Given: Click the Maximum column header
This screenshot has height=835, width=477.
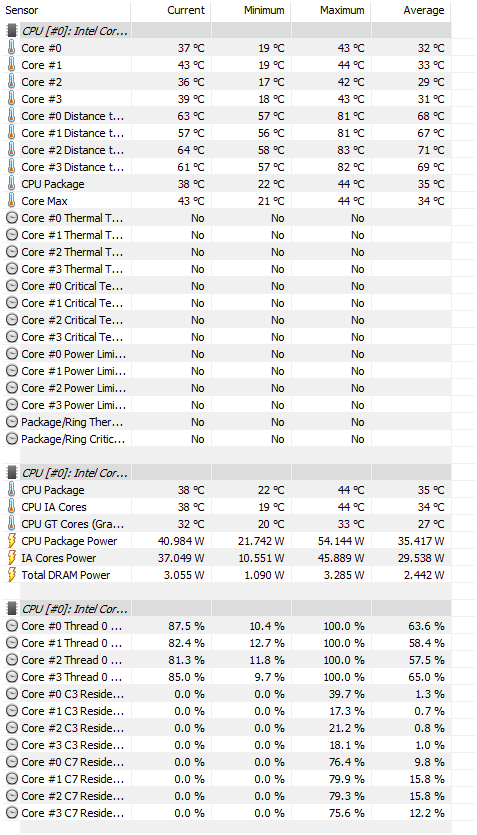Looking at the screenshot, I should point(331,11).
